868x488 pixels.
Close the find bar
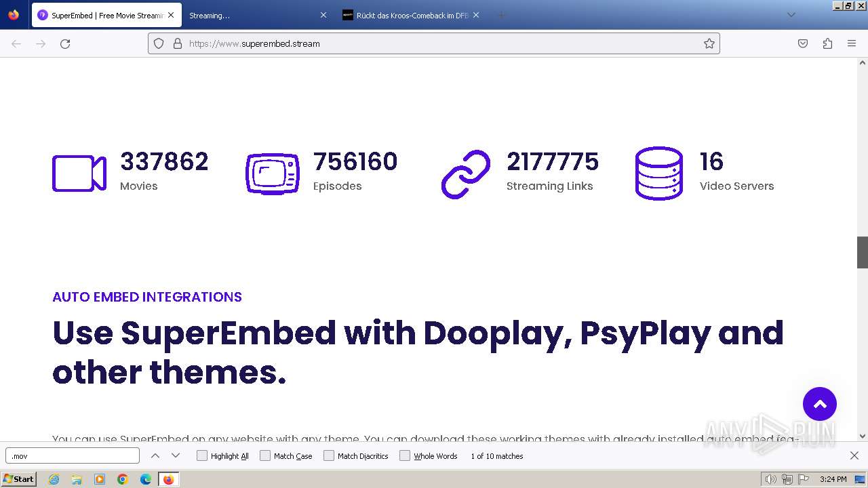[x=854, y=455]
